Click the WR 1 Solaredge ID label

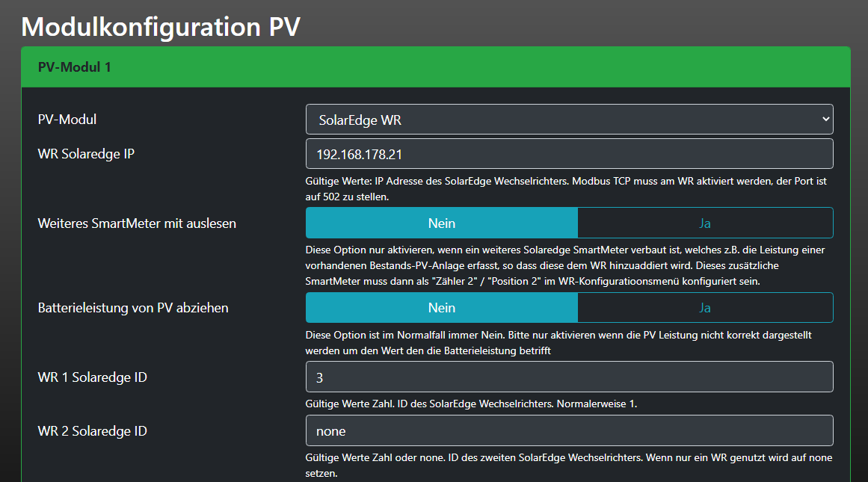pos(92,377)
